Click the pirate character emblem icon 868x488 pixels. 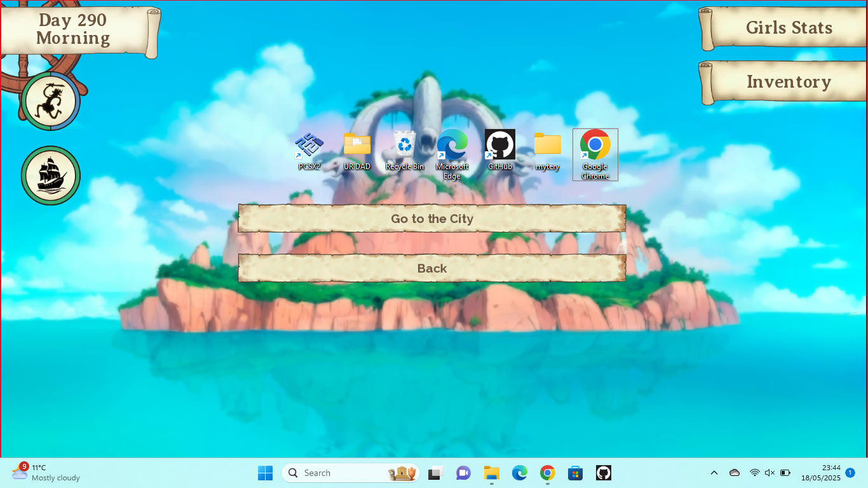(x=51, y=101)
